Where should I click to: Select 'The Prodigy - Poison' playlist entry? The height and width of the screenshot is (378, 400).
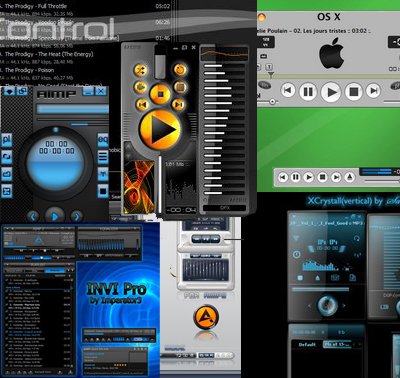click(29, 70)
